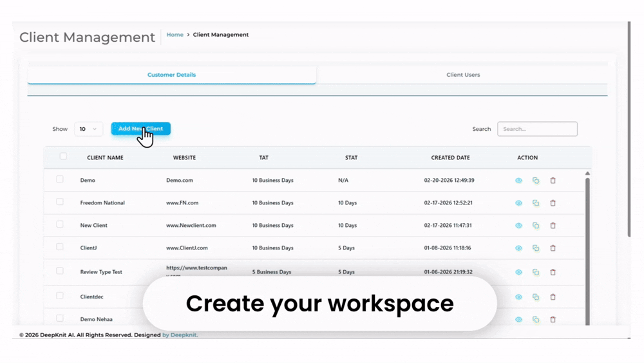The width and height of the screenshot is (644, 363).
Task: Copy the Clientdec row
Action: point(536,297)
